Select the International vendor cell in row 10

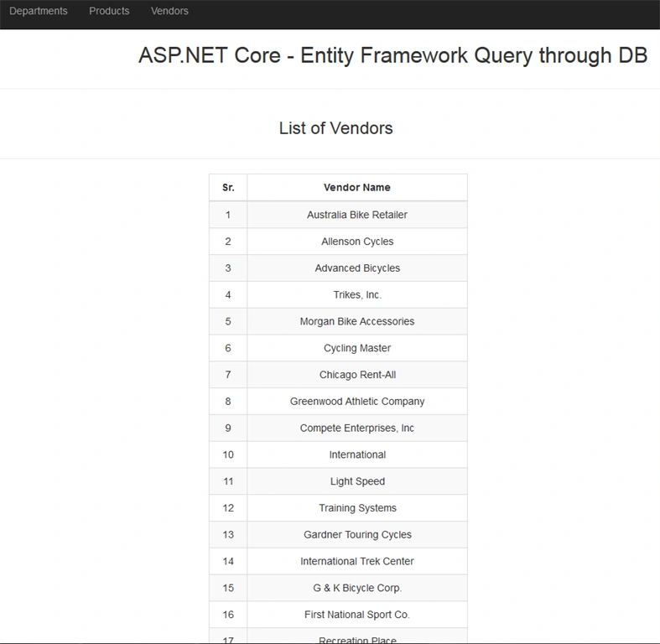coord(357,454)
